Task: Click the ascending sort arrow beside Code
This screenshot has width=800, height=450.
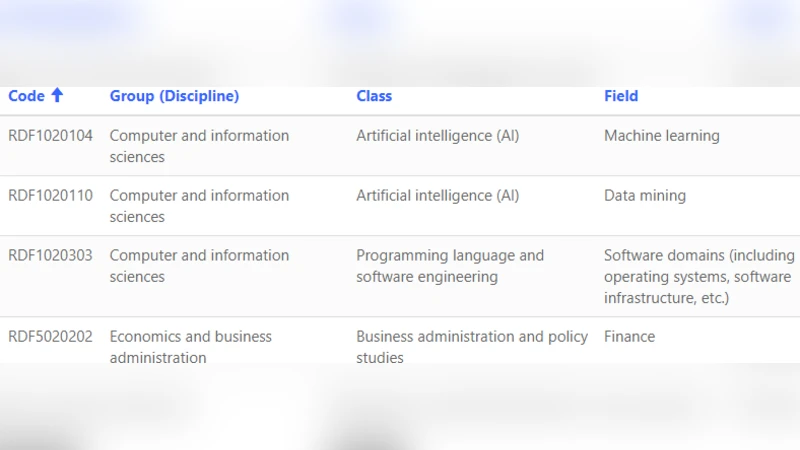Action: click(x=57, y=95)
